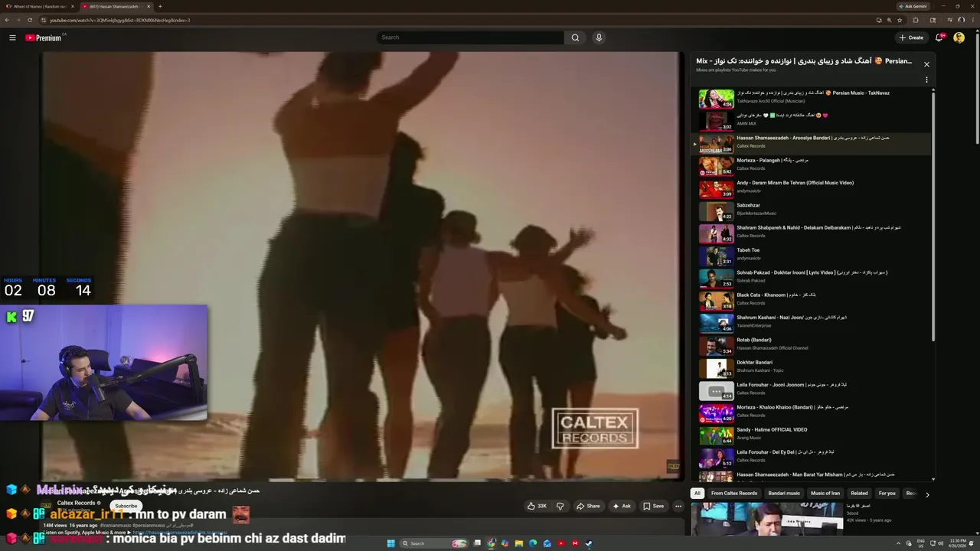The image size is (980, 551).
Task: Select From Caltex Records chip
Action: tap(734, 494)
